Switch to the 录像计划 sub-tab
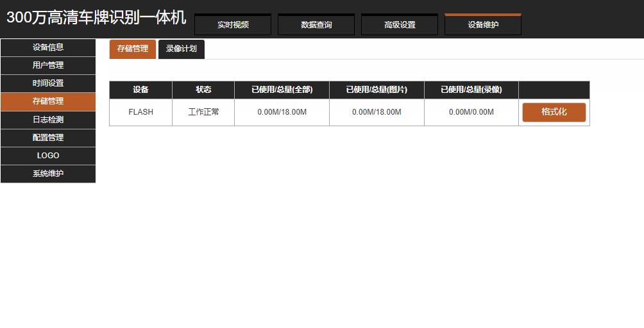Viewport: 644px width, 328px height. click(181, 49)
